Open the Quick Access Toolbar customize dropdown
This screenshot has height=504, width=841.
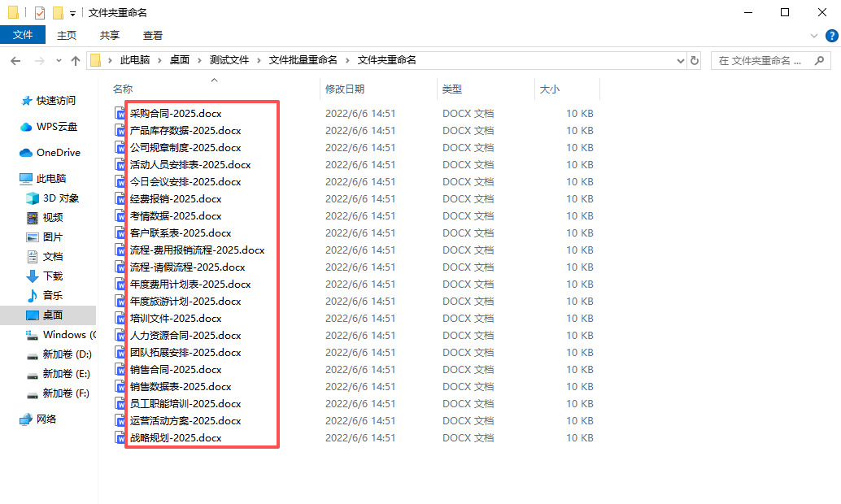[72, 13]
